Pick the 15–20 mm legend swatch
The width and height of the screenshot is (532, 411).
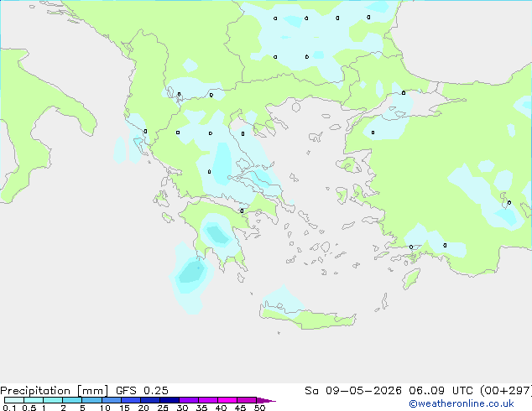point(130,400)
